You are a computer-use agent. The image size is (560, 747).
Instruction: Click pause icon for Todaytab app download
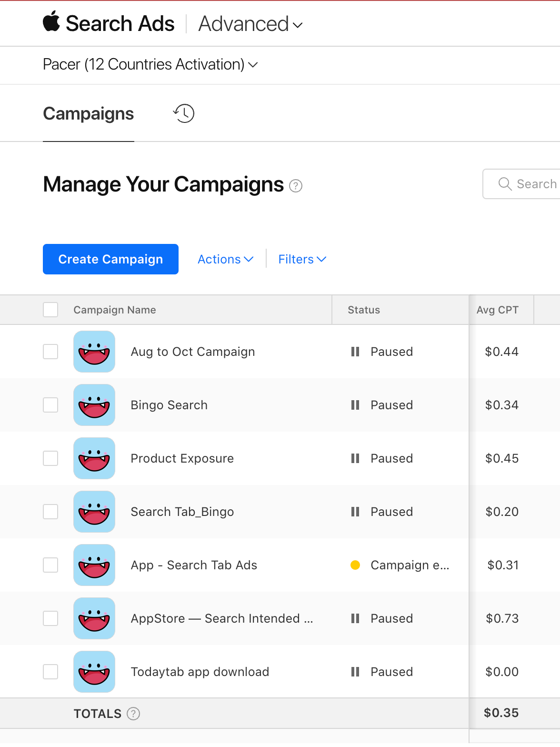[355, 672]
